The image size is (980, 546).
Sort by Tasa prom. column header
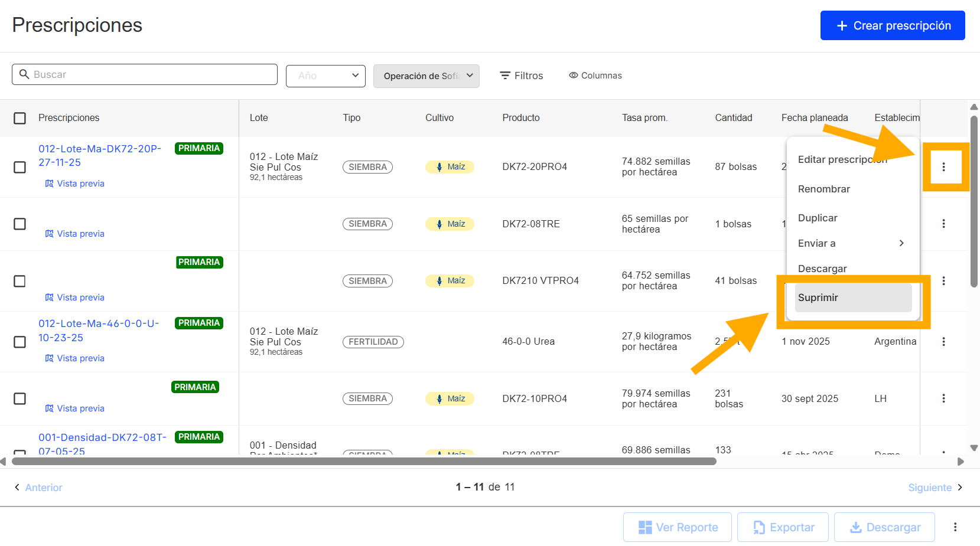click(644, 118)
